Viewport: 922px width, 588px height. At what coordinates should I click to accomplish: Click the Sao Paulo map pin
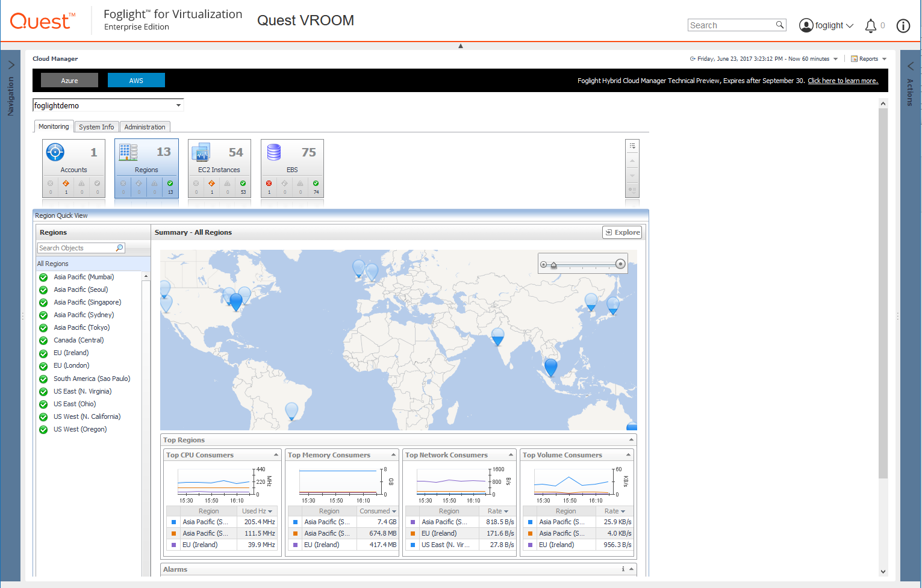pos(291,410)
